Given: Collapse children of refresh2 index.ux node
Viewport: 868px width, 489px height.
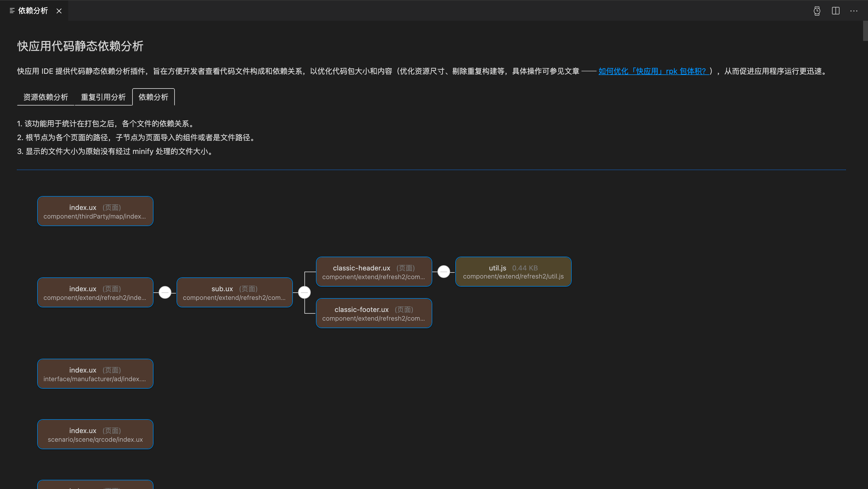Looking at the screenshot, I should point(165,292).
